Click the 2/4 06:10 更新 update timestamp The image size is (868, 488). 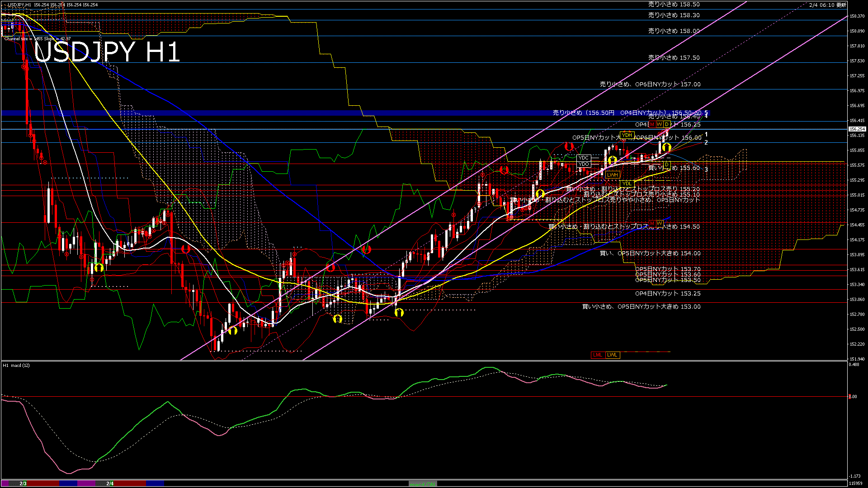pos(827,5)
